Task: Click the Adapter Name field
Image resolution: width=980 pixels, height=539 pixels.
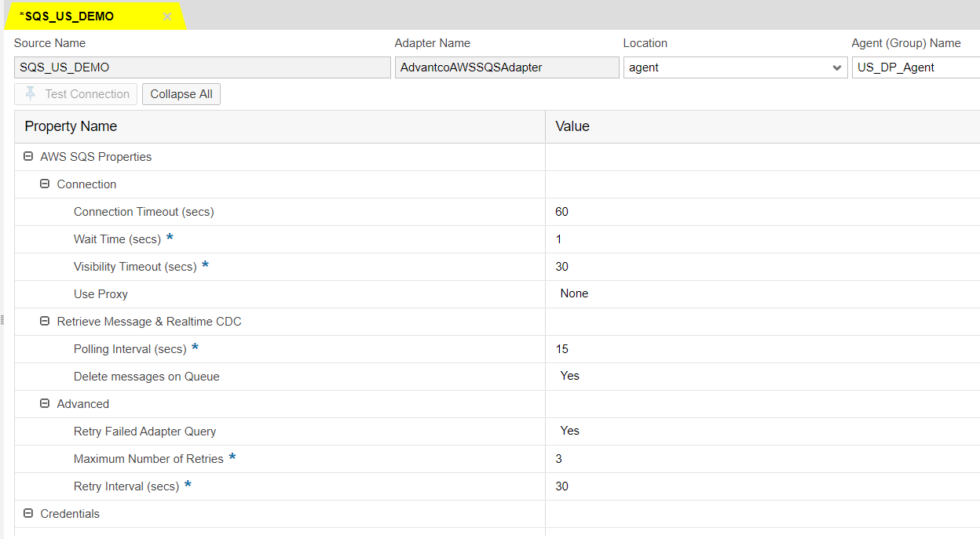Action: point(506,67)
